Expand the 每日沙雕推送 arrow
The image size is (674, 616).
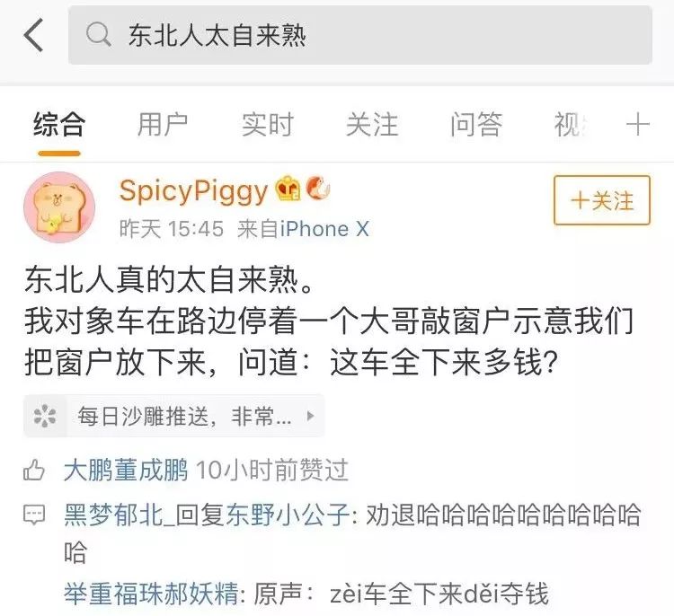(310, 416)
